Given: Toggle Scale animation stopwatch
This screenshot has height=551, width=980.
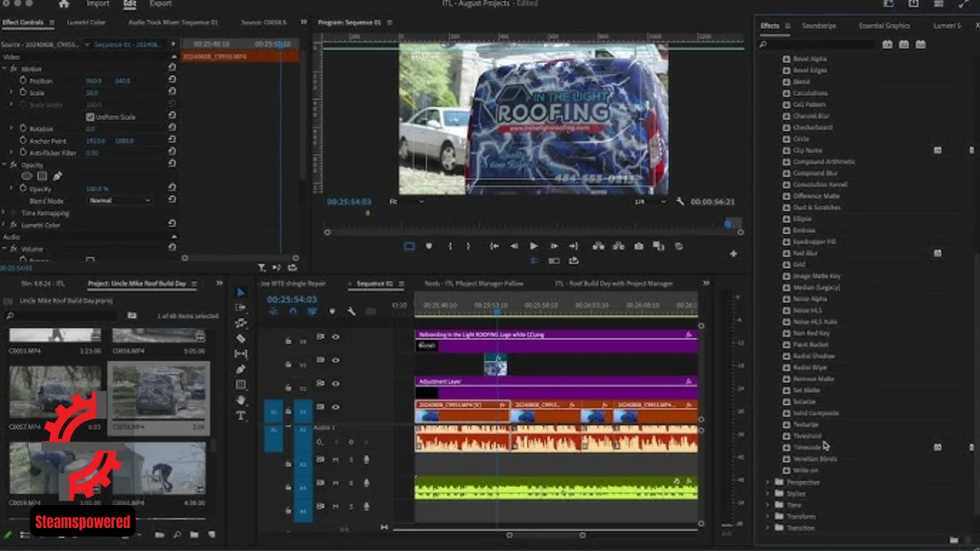Looking at the screenshot, I should 23,93.
